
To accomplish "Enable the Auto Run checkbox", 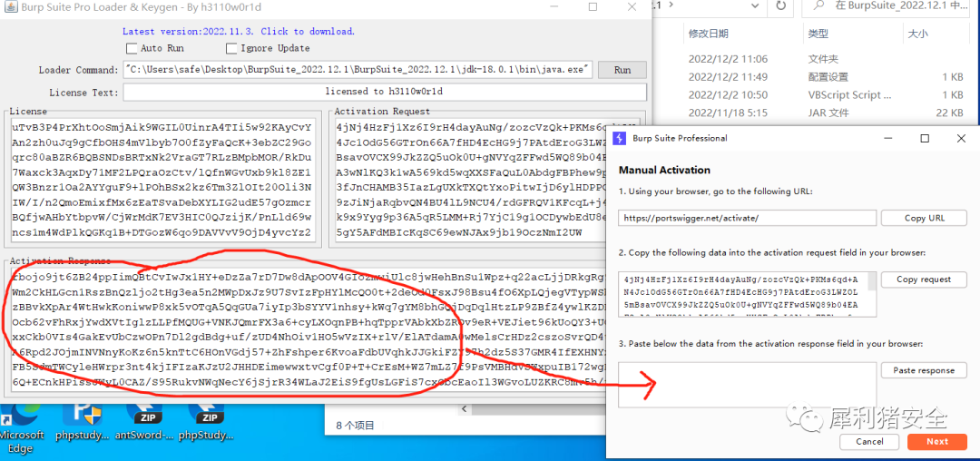I will point(132,48).
